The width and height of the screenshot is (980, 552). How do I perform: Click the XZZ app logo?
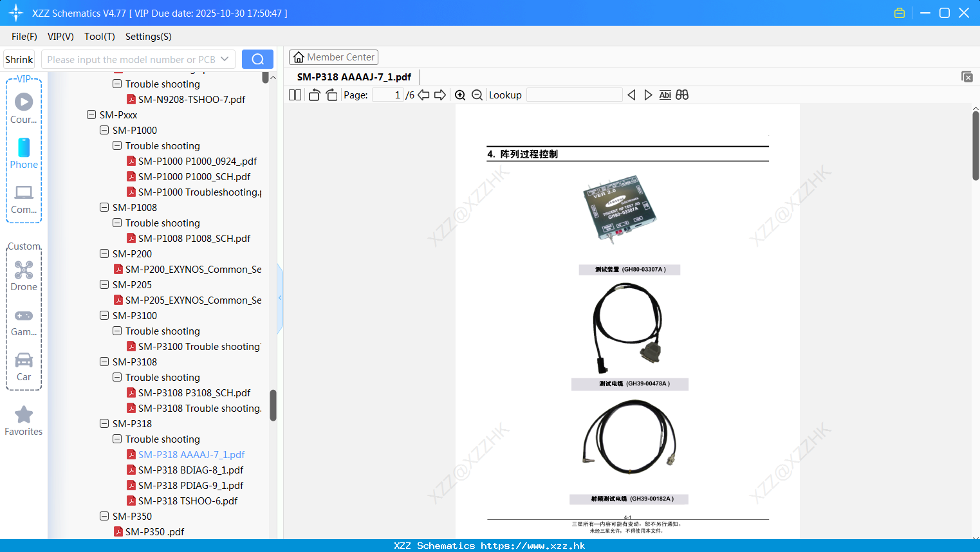(x=16, y=13)
